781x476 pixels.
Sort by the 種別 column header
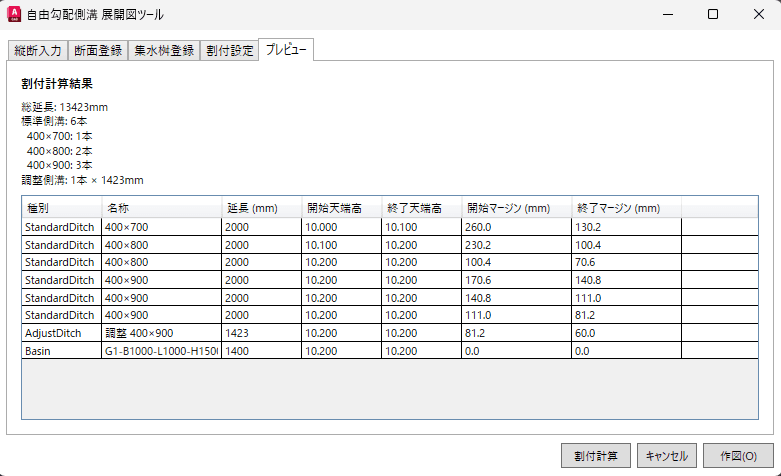coord(61,208)
